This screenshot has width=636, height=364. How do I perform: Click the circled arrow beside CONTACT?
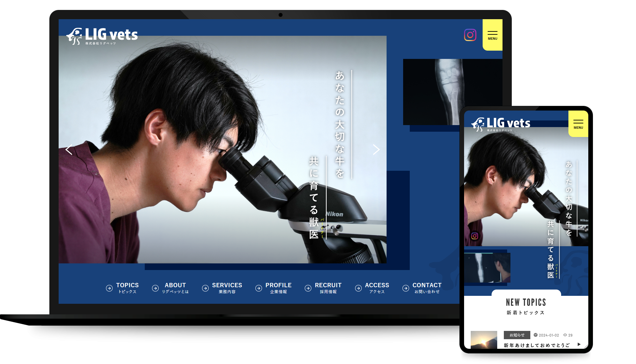click(x=406, y=288)
